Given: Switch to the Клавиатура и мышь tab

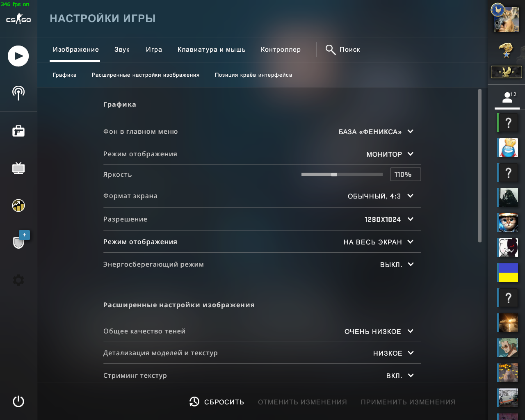Looking at the screenshot, I should coord(211,50).
